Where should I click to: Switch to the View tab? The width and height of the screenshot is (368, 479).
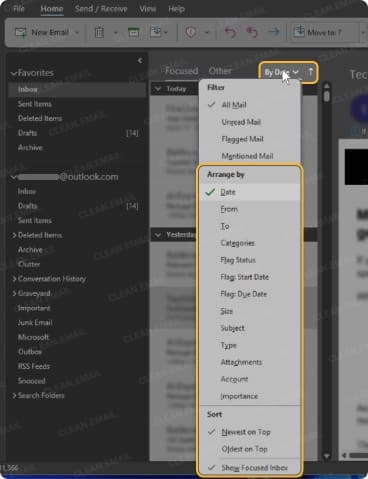tap(148, 9)
